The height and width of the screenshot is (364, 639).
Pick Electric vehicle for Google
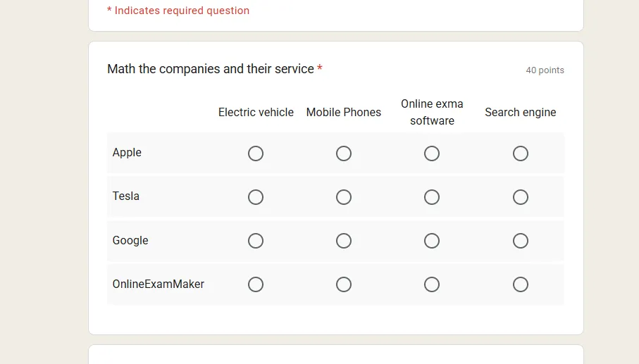(256, 241)
